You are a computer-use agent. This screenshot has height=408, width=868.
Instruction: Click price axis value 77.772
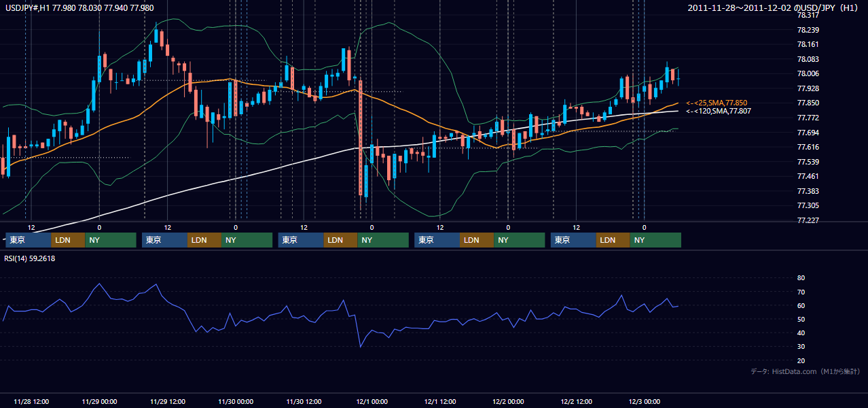(x=808, y=118)
